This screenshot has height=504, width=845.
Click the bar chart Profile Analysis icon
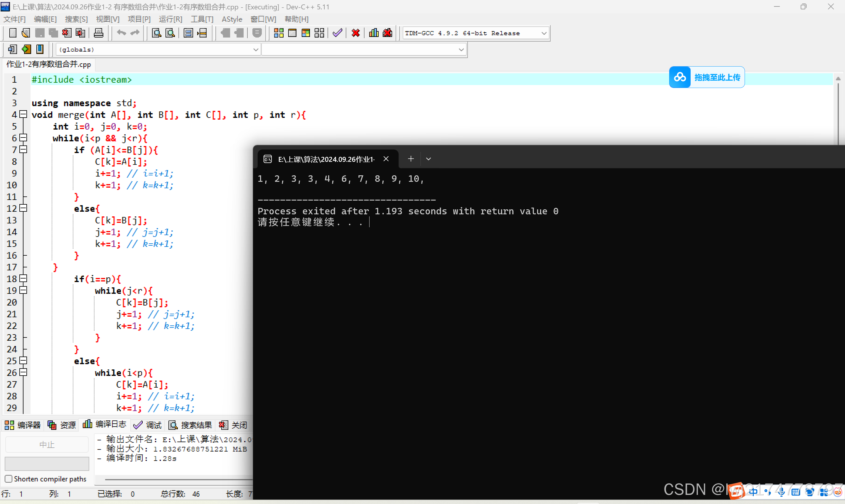tap(374, 33)
